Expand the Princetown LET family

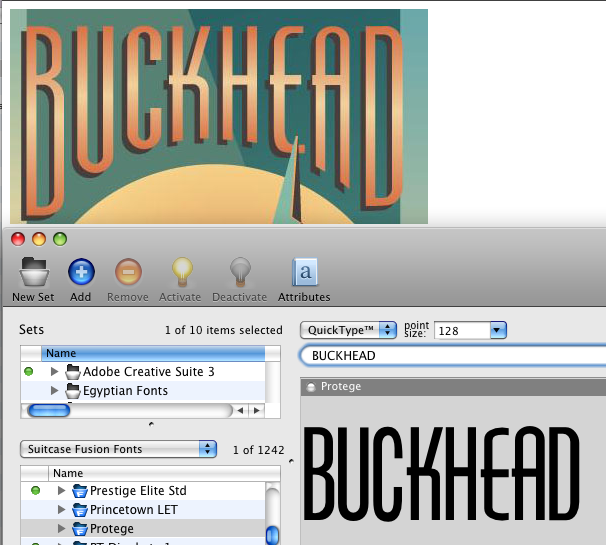(61, 509)
